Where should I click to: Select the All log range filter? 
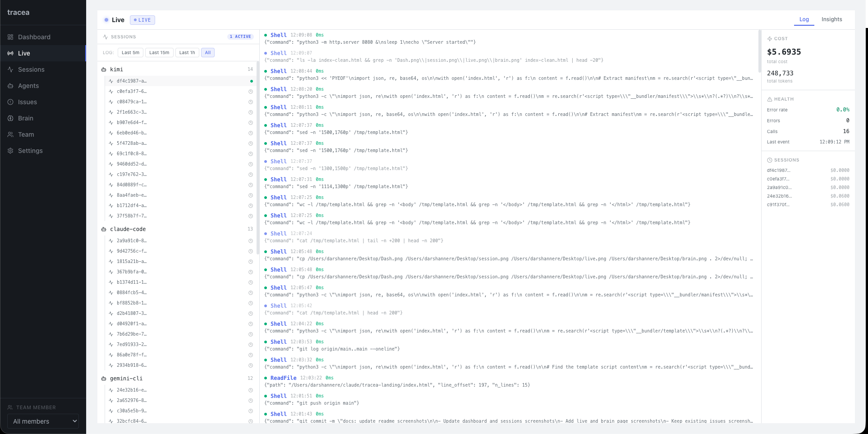pos(208,53)
